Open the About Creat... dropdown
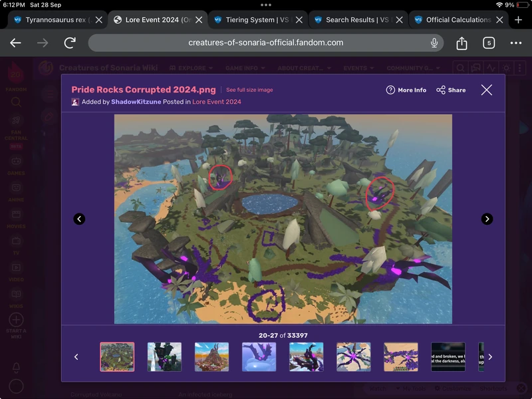532x399 pixels. pos(304,68)
